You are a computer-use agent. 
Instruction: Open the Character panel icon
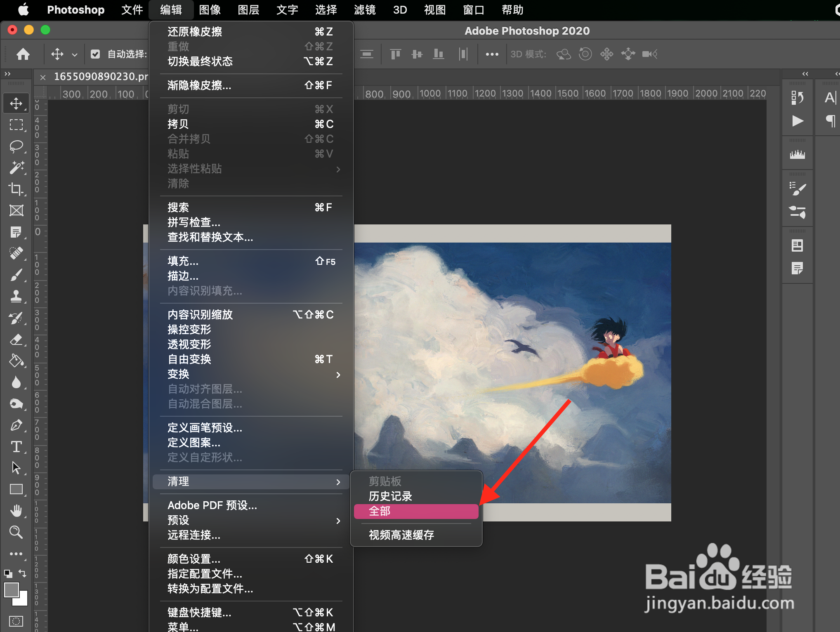coord(830,98)
